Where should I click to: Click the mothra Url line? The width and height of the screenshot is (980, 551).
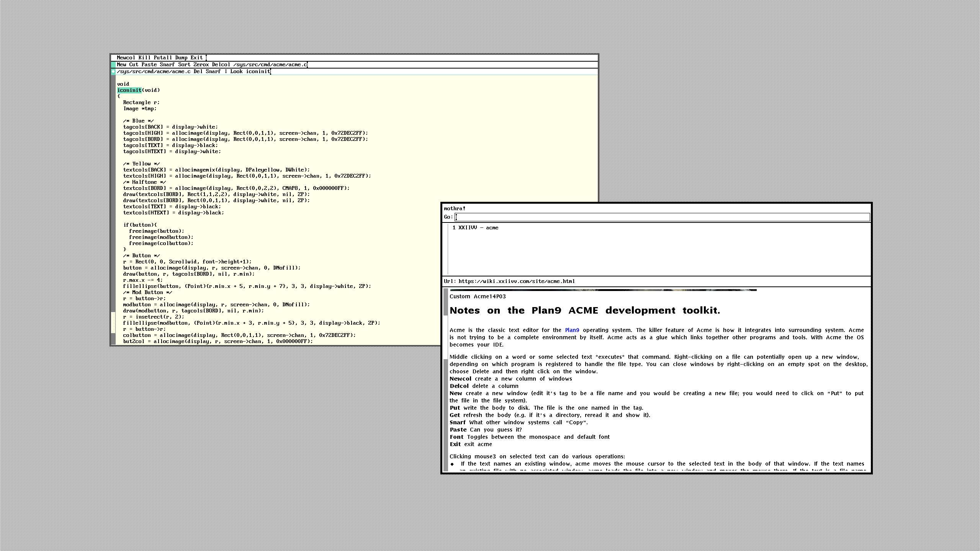(x=509, y=281)
